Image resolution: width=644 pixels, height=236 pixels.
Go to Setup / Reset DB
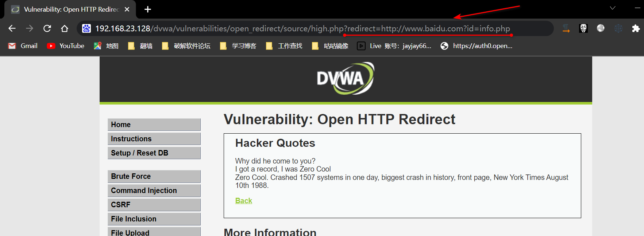154,153
